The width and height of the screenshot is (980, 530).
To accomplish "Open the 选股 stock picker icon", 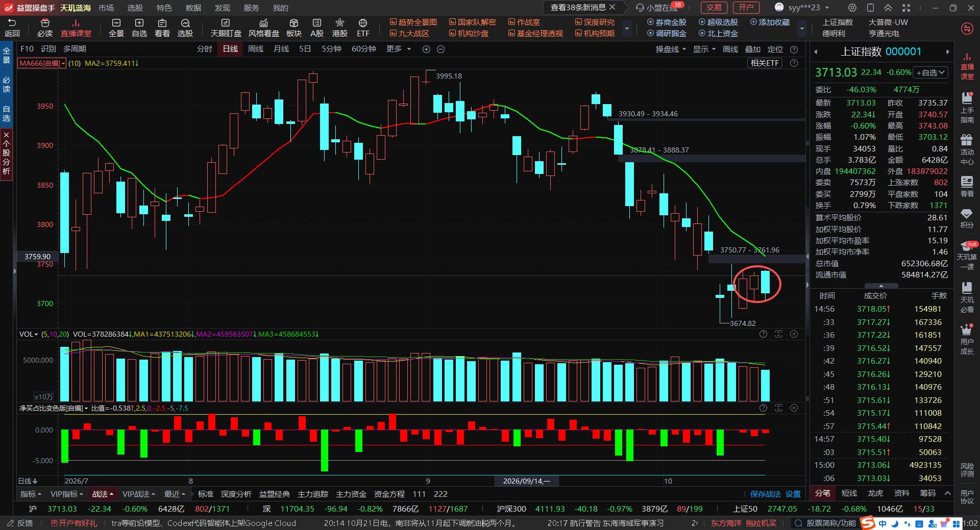I will [185, 28].
